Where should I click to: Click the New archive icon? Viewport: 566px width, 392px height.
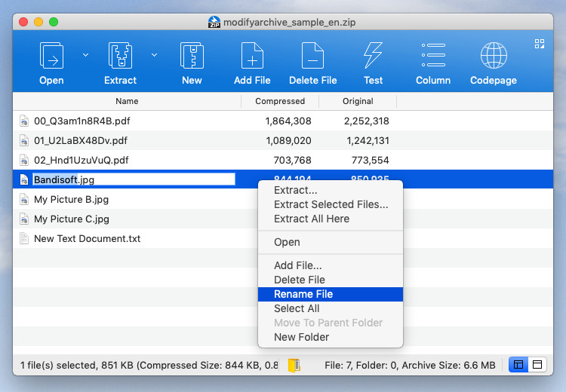[192, 57]
